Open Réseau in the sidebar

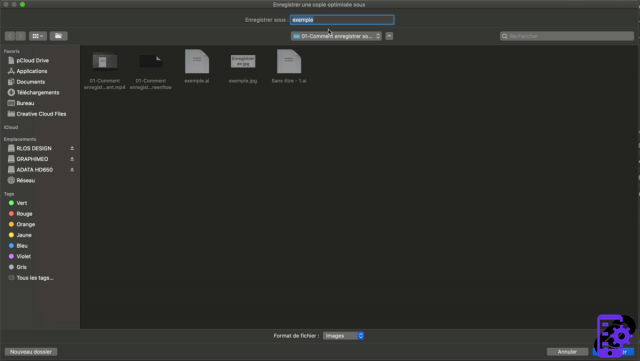click(25, 180)
